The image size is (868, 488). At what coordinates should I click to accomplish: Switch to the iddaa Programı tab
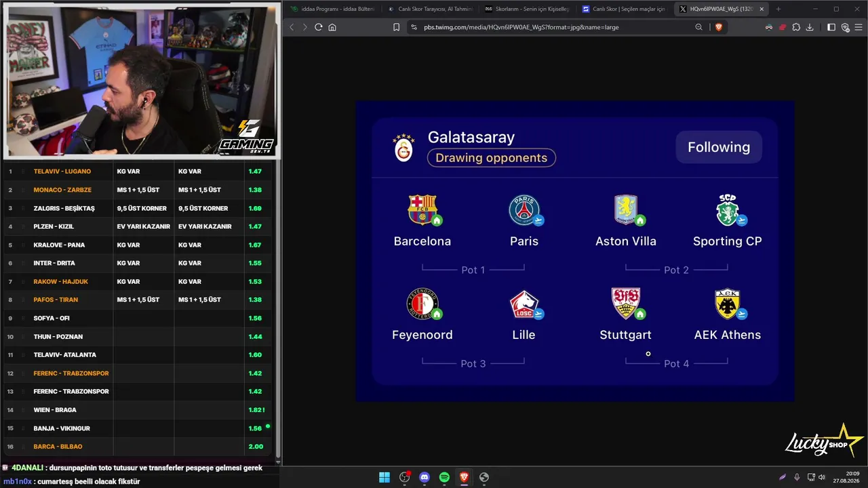pyautogui.click(x=332, y=9)
